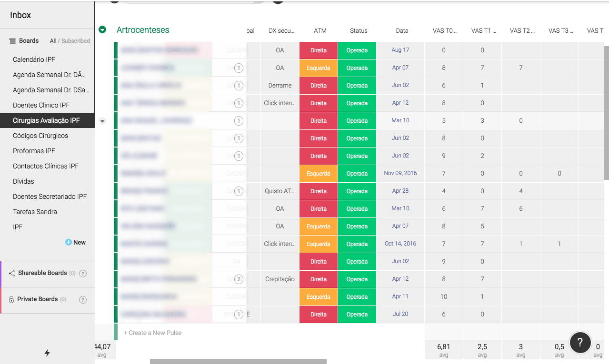Open Códigos Cirúrgicos board
Viewport: 609px width, 364px height.
point(40,136)
